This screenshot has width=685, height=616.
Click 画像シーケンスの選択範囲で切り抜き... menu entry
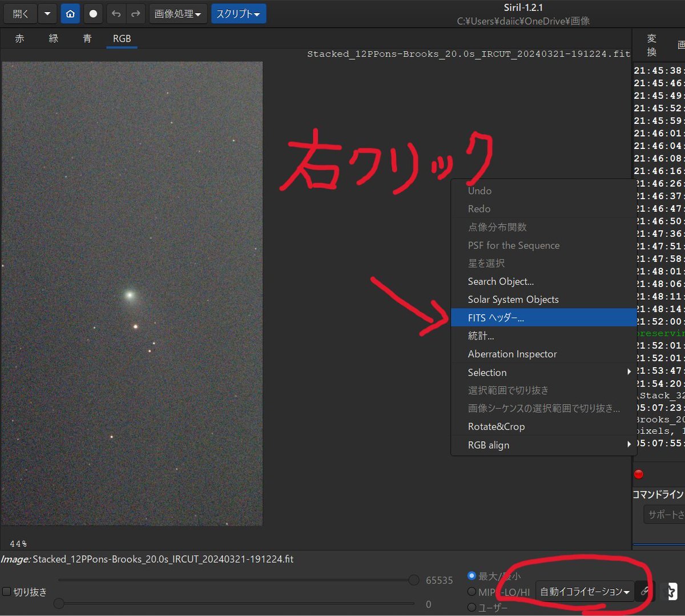pos(543,408)
